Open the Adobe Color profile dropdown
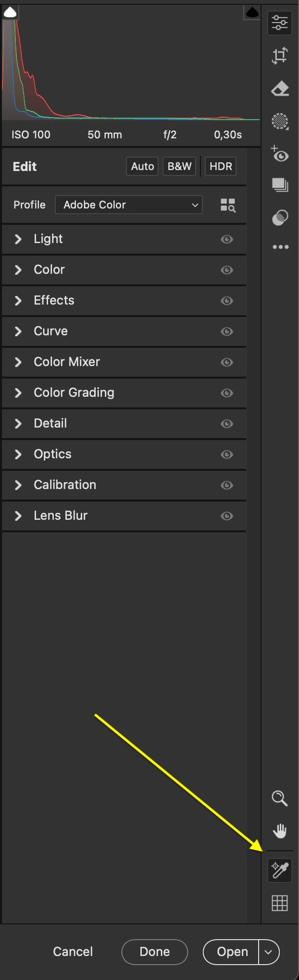The image size is (299, 980). point(129,205)
